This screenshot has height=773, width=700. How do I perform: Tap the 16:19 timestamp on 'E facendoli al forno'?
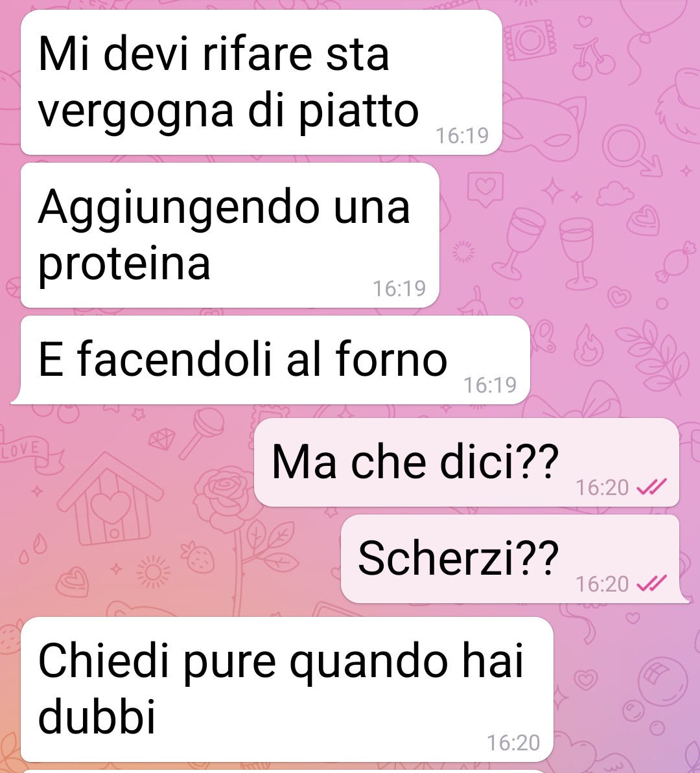[490, 385]
